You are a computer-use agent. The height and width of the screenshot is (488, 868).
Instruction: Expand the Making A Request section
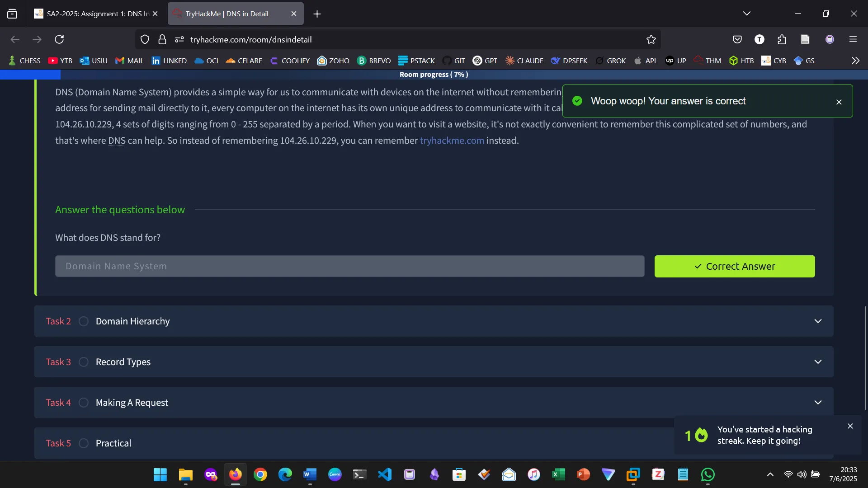818,402
